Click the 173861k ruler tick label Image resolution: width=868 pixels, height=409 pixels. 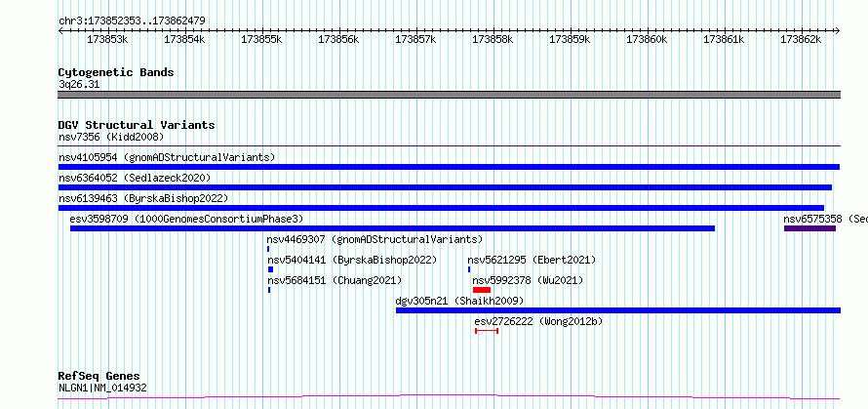[x=724, y=39]
